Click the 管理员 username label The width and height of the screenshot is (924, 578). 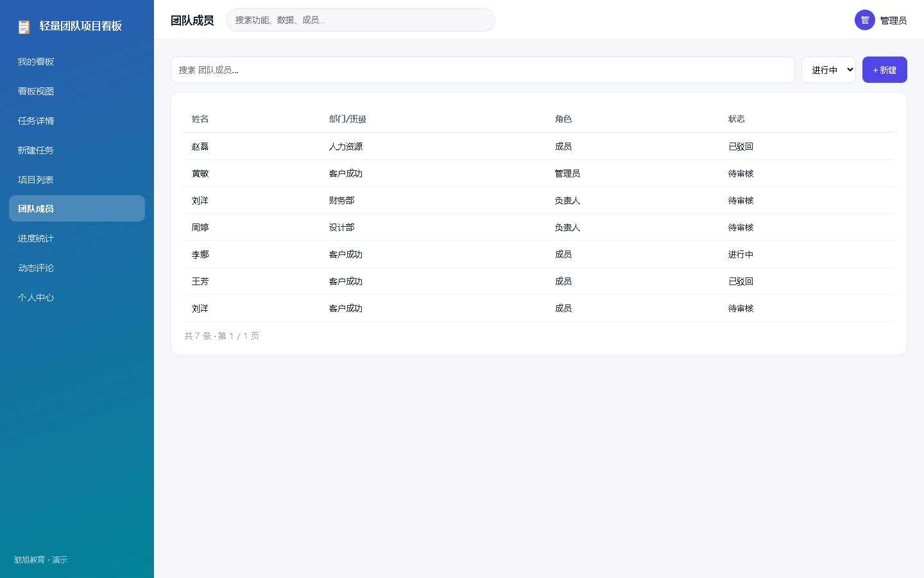point(893,21)
